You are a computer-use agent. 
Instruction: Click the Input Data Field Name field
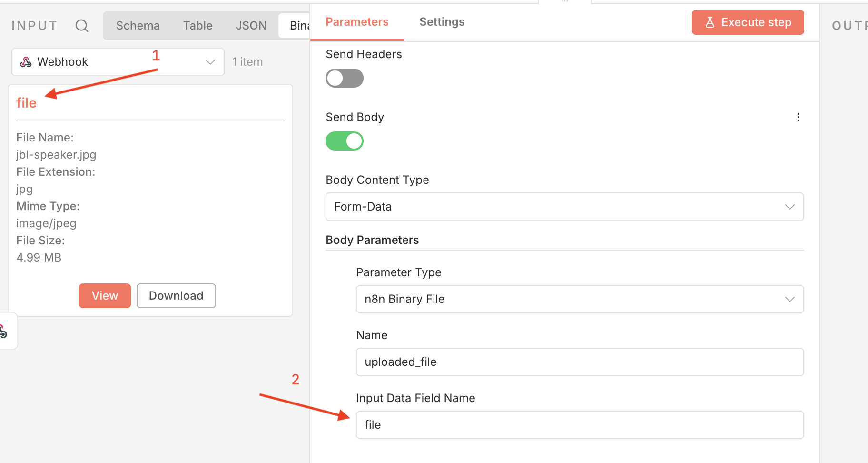[580, 425]
